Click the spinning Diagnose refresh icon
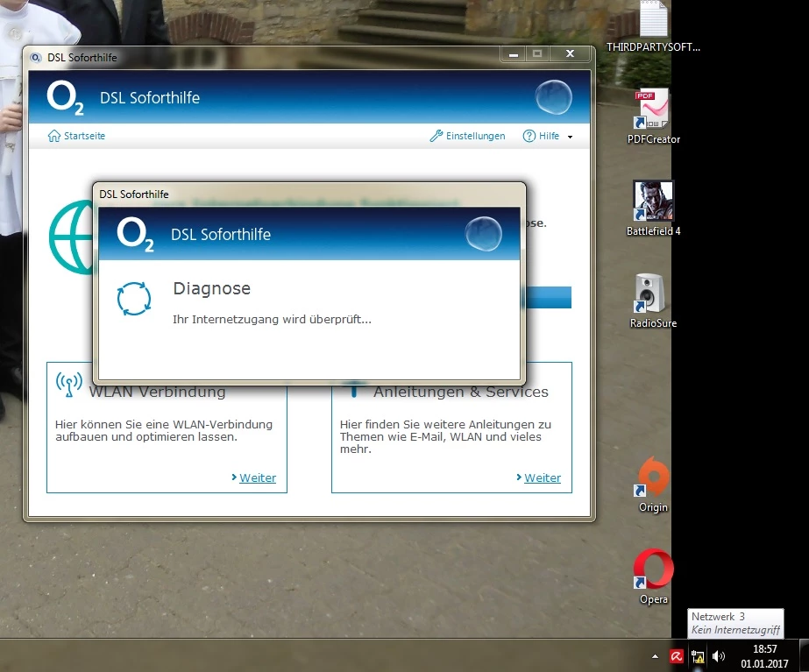The image size is (809, 672). 133,299
